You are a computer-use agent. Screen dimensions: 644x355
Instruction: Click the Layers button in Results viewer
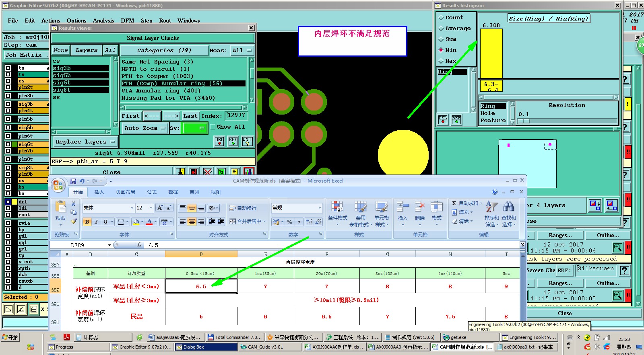tap(87, 50)
